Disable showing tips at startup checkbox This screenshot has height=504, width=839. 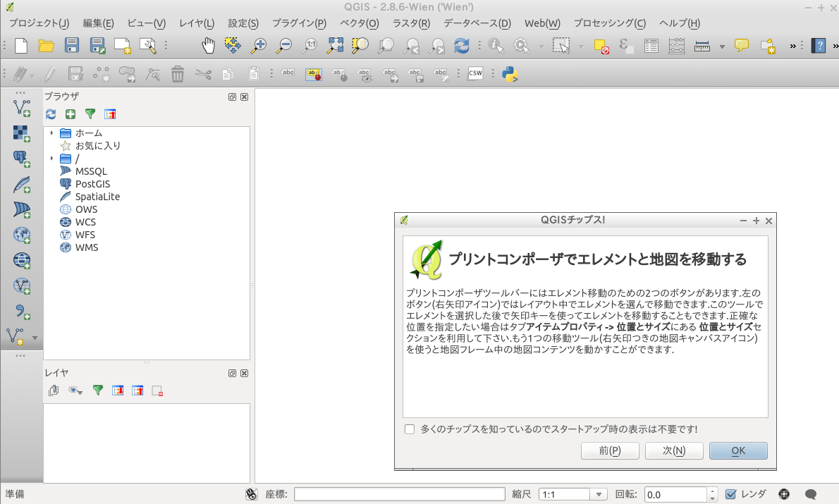point(410,429)
